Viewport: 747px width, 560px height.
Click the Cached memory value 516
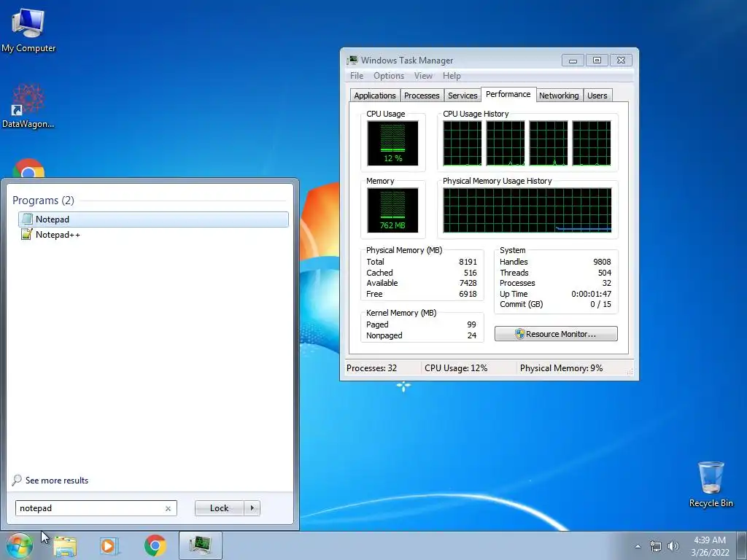[x=471, y=273]
